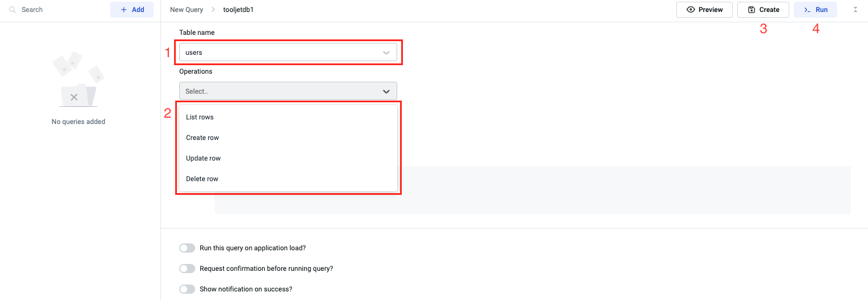The image size is (868, 300).
Task: Pick the Update row option
Action: pyautogui.click(x=203, y=158)
